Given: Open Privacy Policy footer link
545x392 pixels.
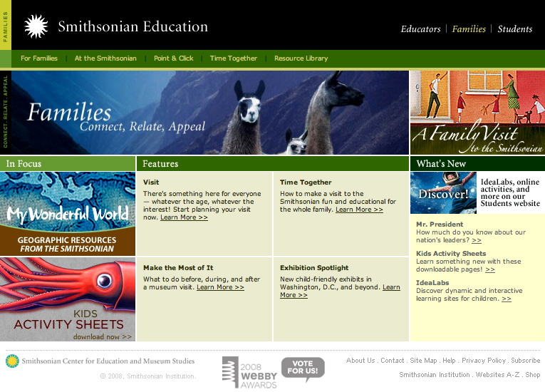Looking at the screenshot, I should tap(484, 361).
